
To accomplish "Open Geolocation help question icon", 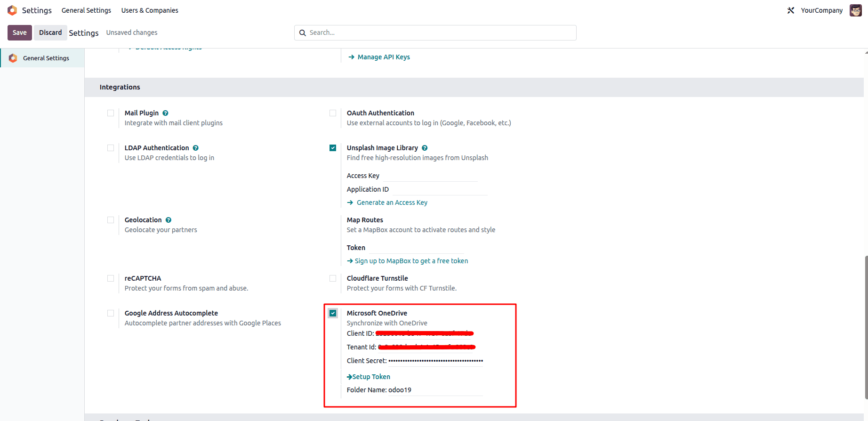I will pos(169,220).
